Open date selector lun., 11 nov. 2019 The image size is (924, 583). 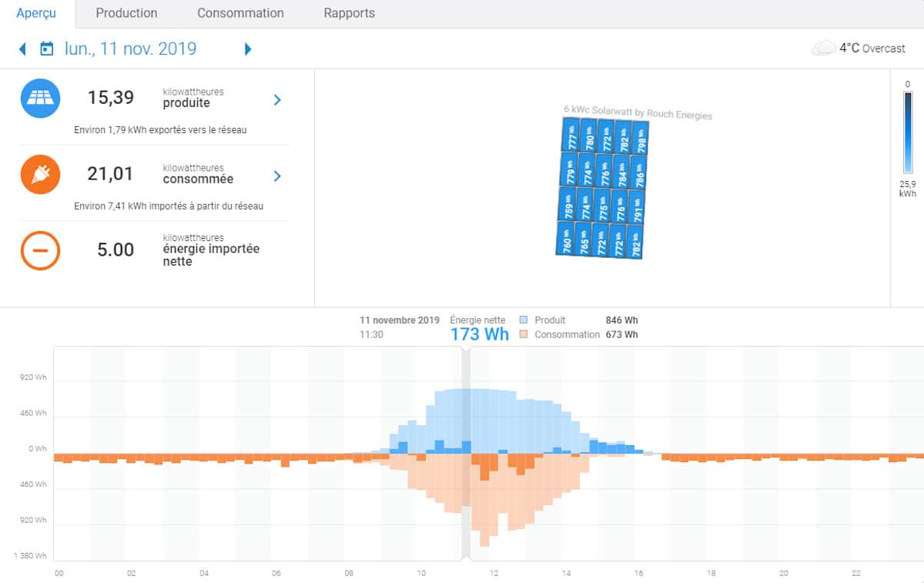pyautogui.click(x=130, y=49)
